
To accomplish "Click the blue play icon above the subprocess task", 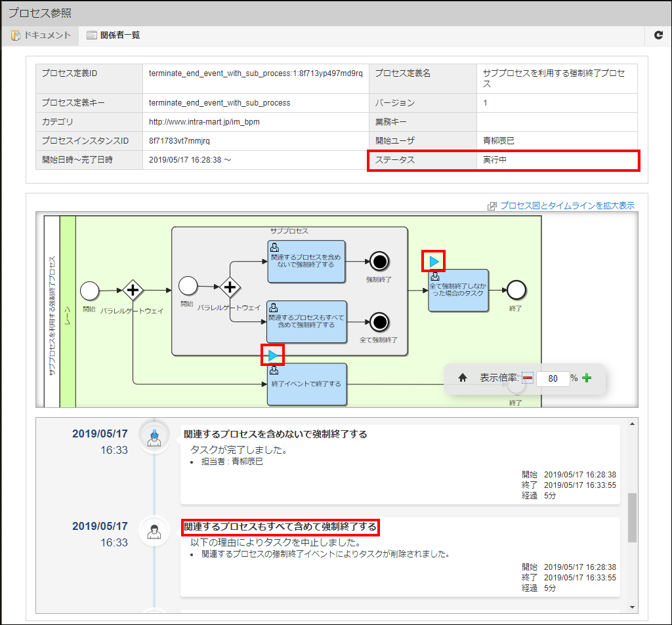I will pyautogui.click(x=434, y=260).
